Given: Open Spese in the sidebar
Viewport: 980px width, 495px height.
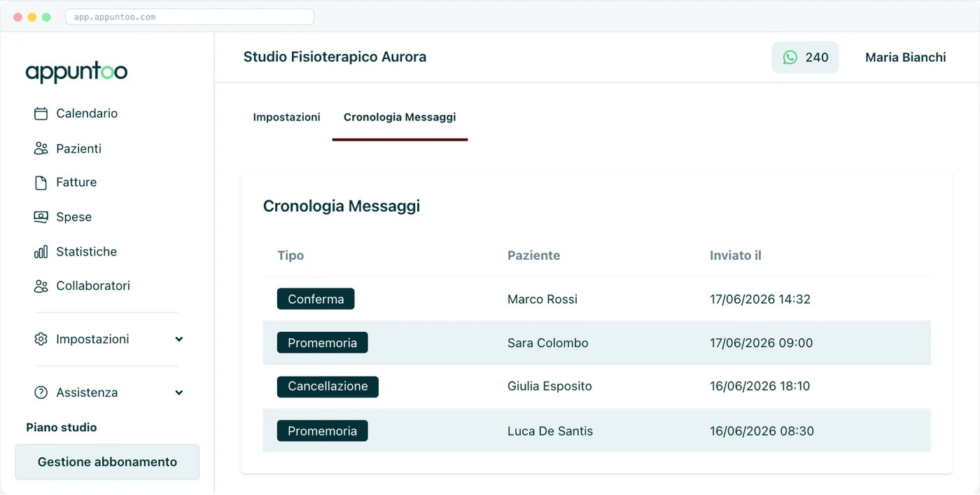Looking at the screenshot, I should click(x=73, y=217).
